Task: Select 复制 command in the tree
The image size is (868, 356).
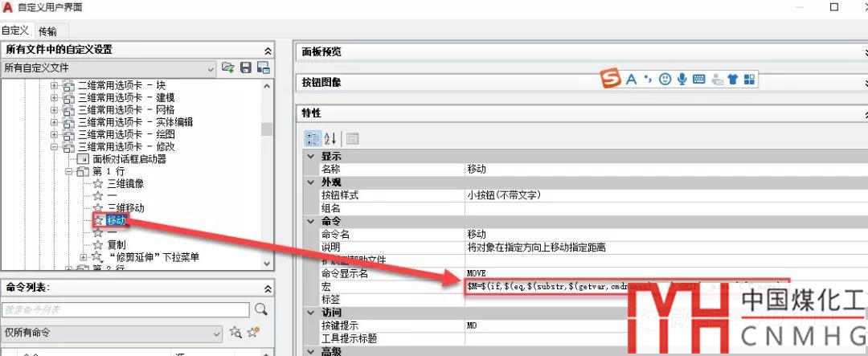Action: [x=116, y=244]
